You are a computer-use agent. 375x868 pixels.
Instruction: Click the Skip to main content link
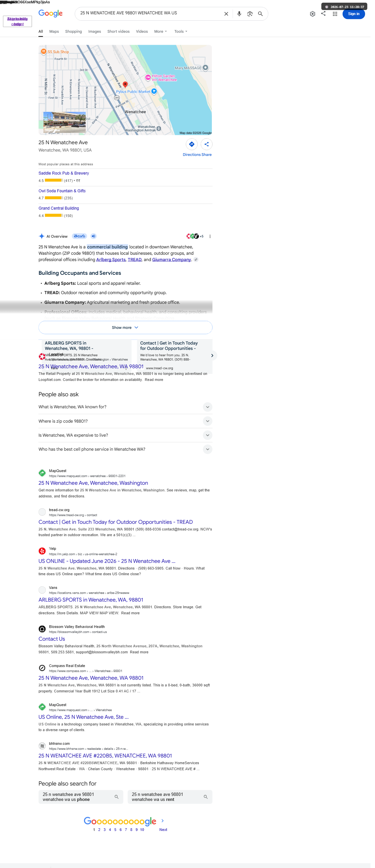[17, 22]
